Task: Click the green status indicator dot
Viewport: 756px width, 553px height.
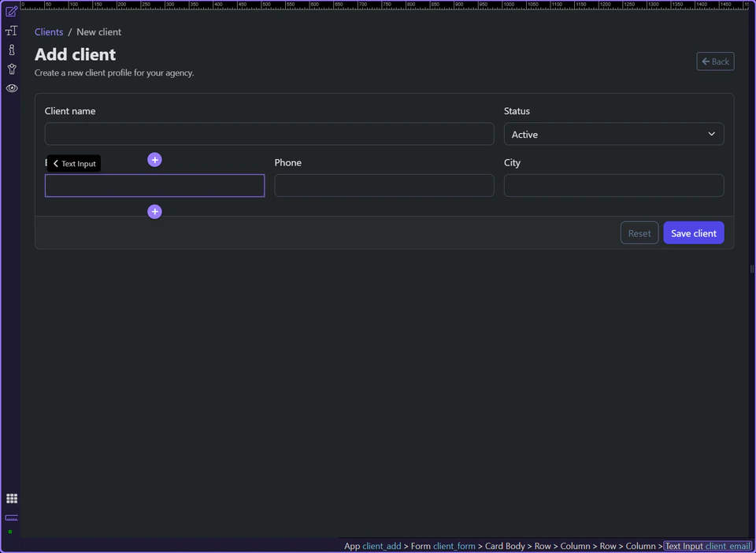Action: click(x=10, y=531)
